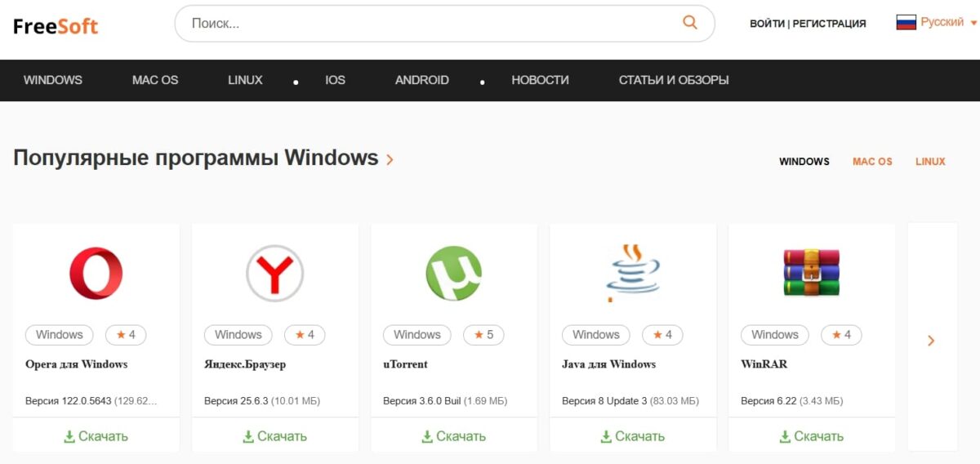Image resolution: width=980 pixels, height=464 pixels.
Task: Click the Russian flag icon
Action: (906, 23)
